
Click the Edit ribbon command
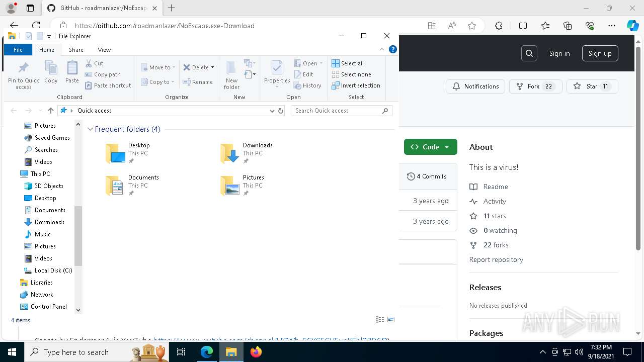pos(304,74)
